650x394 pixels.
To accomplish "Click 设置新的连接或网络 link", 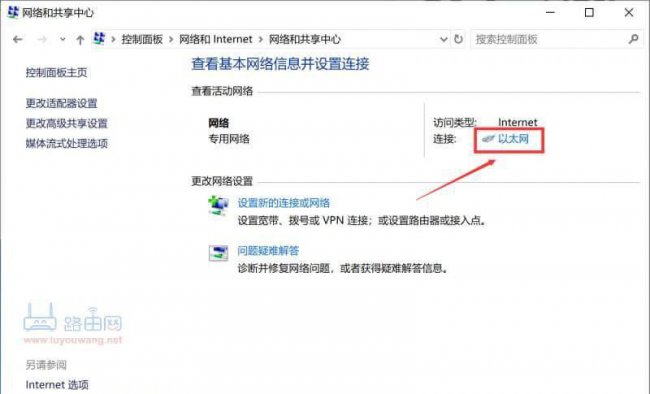I will [x=284, y=203].
